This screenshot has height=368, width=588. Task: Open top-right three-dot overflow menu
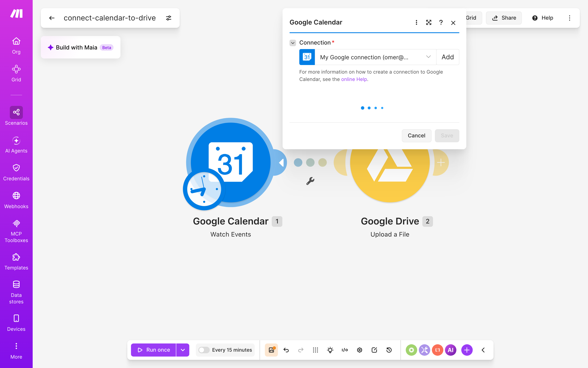570,18
